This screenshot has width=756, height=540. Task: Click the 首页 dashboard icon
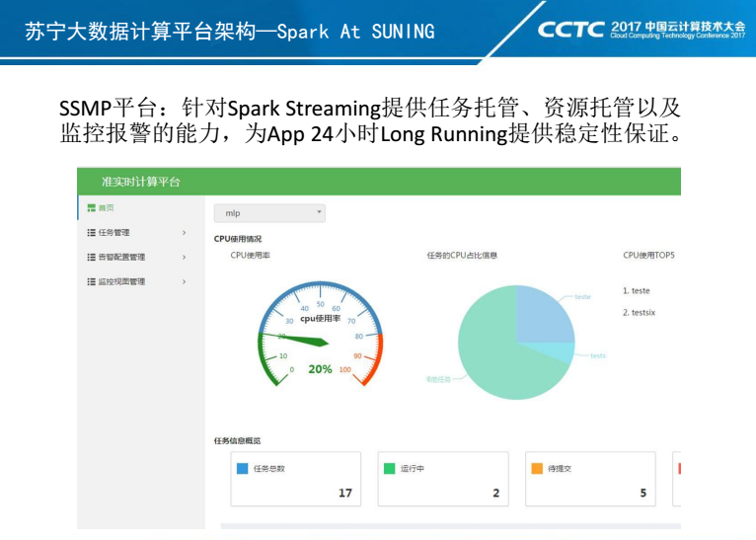point(91,207)
